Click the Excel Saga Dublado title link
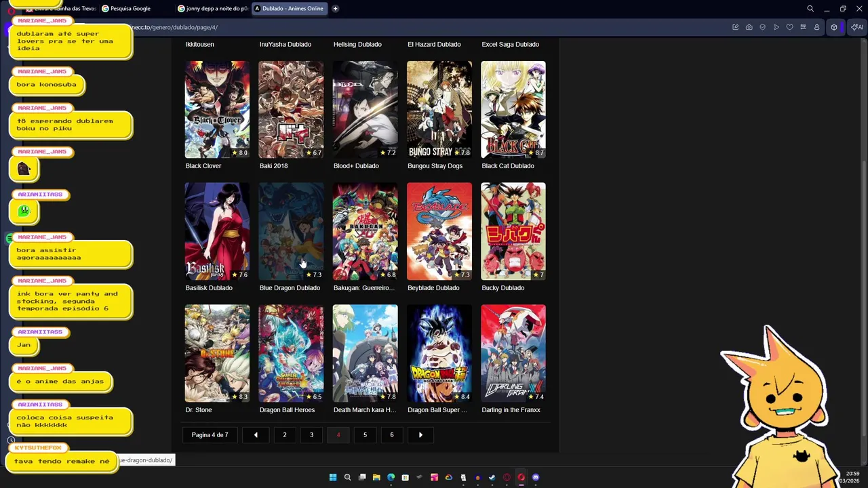The width and height of the screenshot is (868, 488). (510, 44)
